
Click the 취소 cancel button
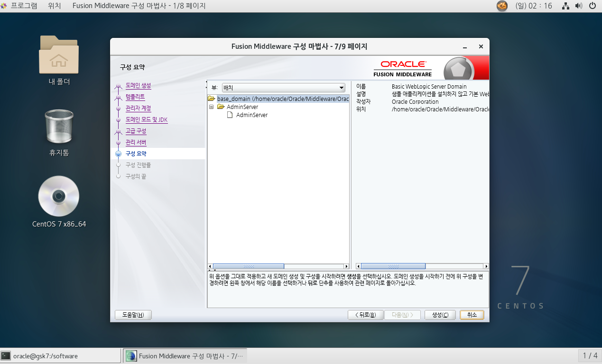tap(472, 315)
